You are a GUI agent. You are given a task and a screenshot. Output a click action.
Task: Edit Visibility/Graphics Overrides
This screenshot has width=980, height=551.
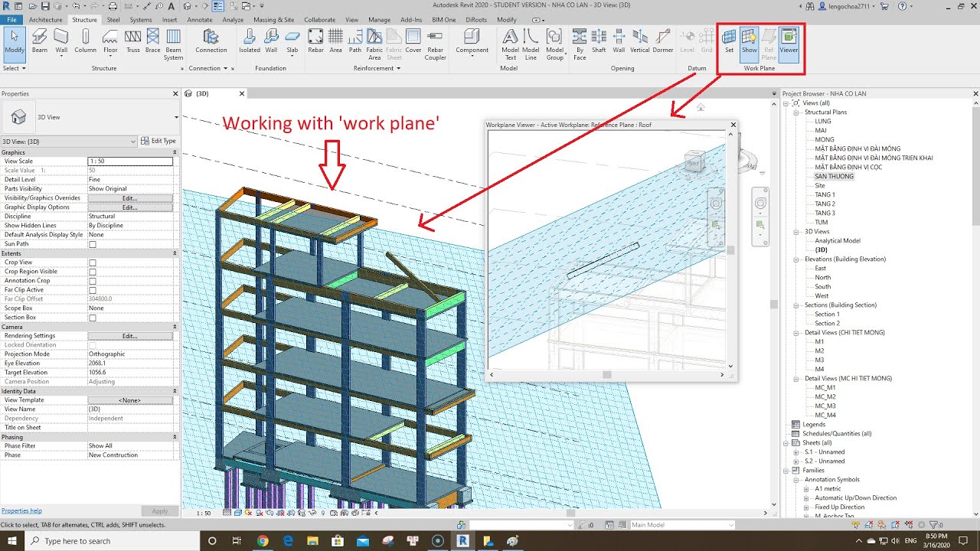point(130,198)
